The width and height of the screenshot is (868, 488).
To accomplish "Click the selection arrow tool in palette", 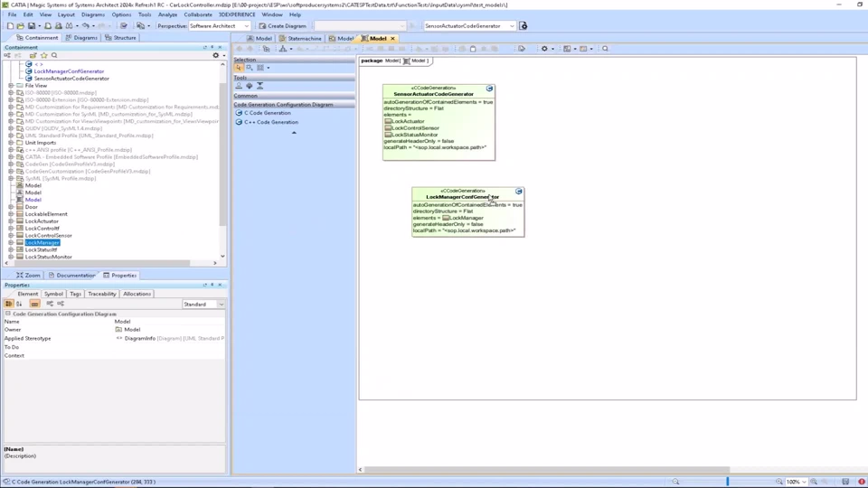I will [x=239, y=68].
